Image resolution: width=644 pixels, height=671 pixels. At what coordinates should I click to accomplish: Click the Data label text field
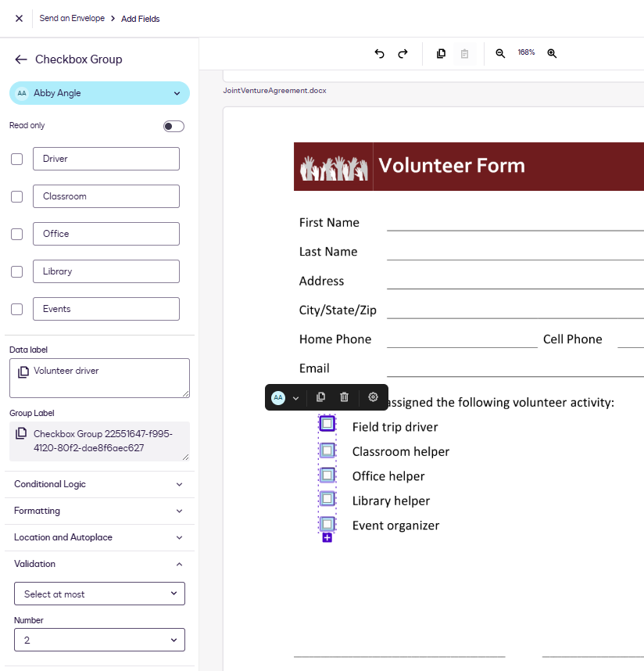tap(106, 378)
